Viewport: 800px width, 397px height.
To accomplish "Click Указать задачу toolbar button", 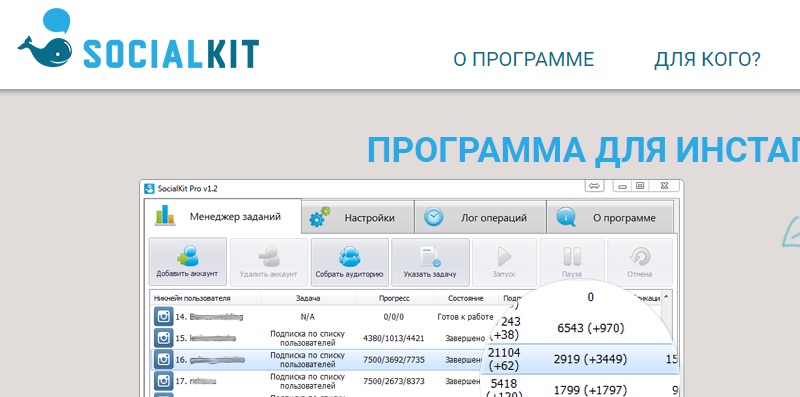I will (430, 262).
